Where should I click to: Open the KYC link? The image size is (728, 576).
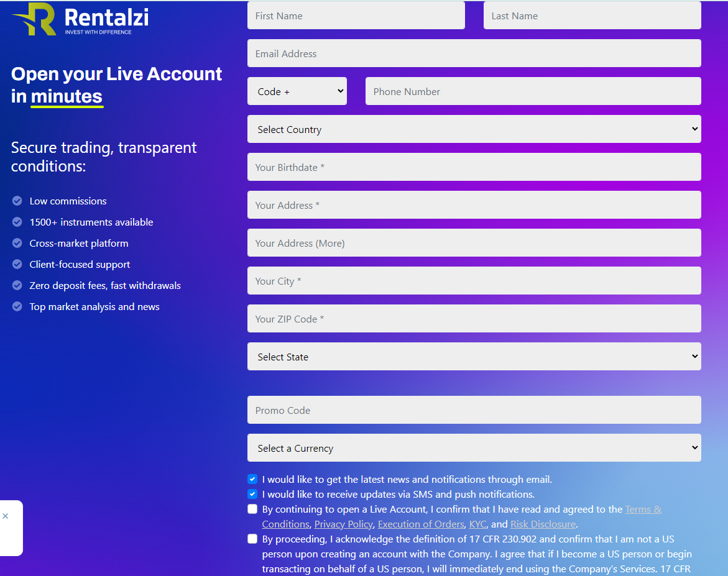coord(477,524)
